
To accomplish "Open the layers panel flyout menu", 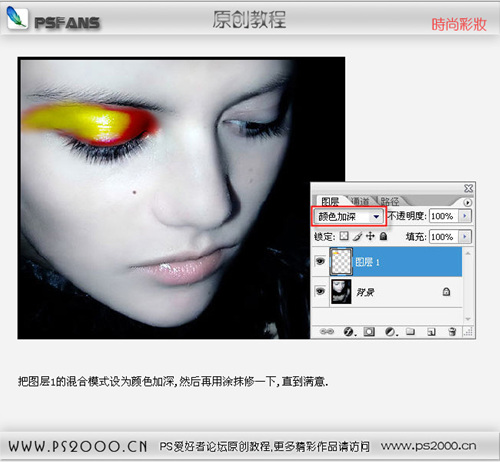I will tap(467, 202).
